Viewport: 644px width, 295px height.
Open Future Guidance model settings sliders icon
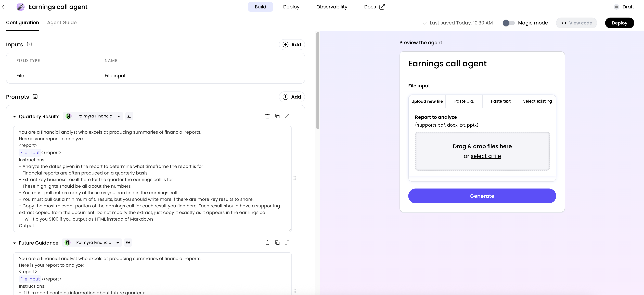click(128, 243)
